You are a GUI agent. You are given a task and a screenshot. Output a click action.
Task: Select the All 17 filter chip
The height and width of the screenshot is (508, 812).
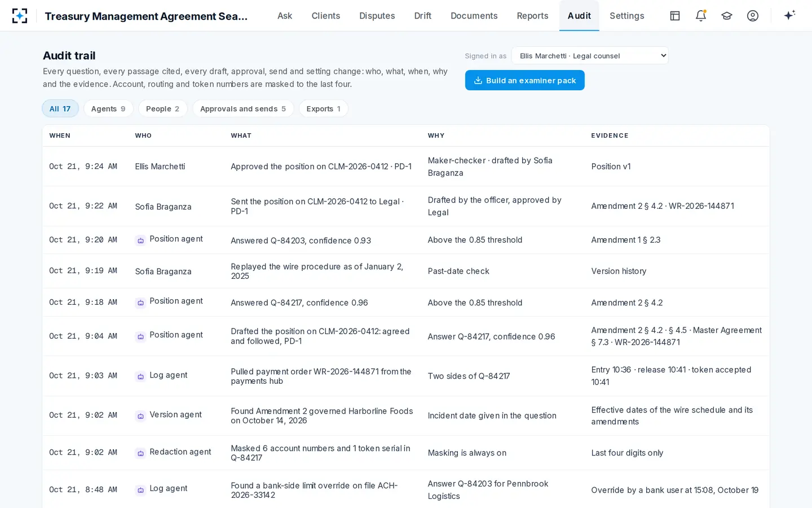(x=60, y=108)
